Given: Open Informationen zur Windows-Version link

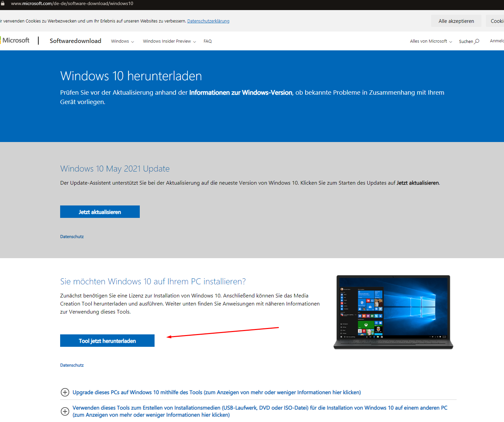Looking at the screenshot, I should point(241,92).
